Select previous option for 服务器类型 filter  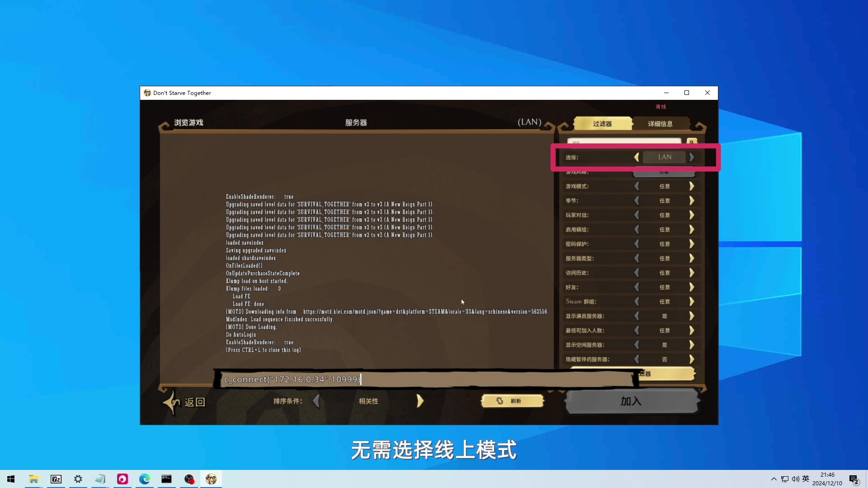pos(637,258)
